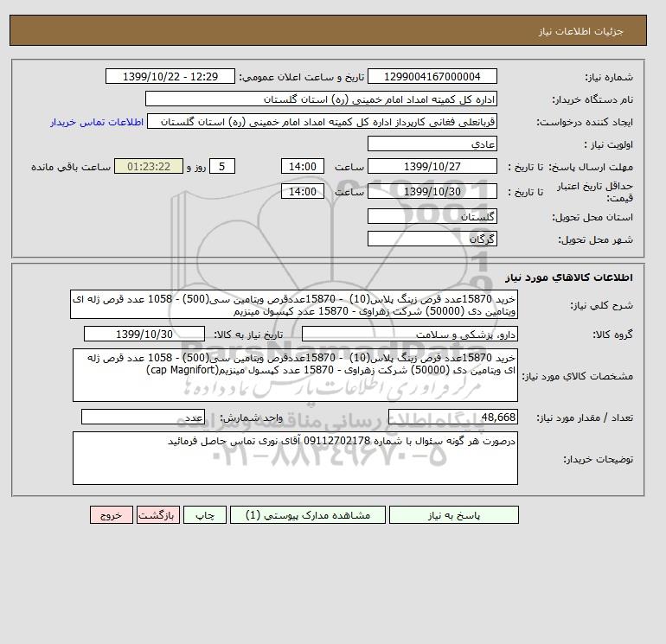
Task: Click quantity field showing 48,668
Action: point(452,417)
